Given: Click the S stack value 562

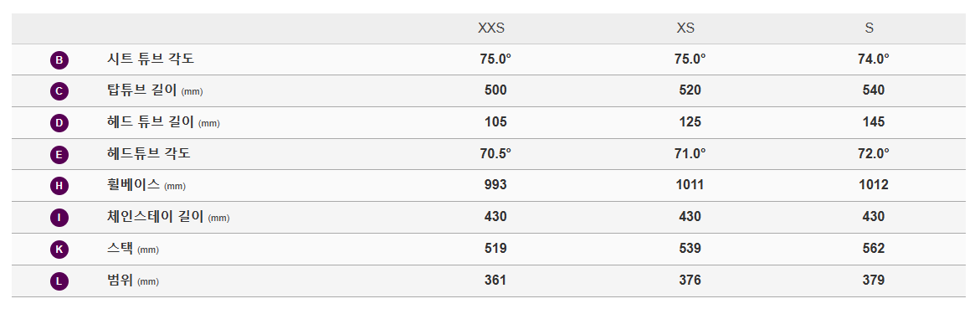Looking at the screenshot, I should (873, 249).
